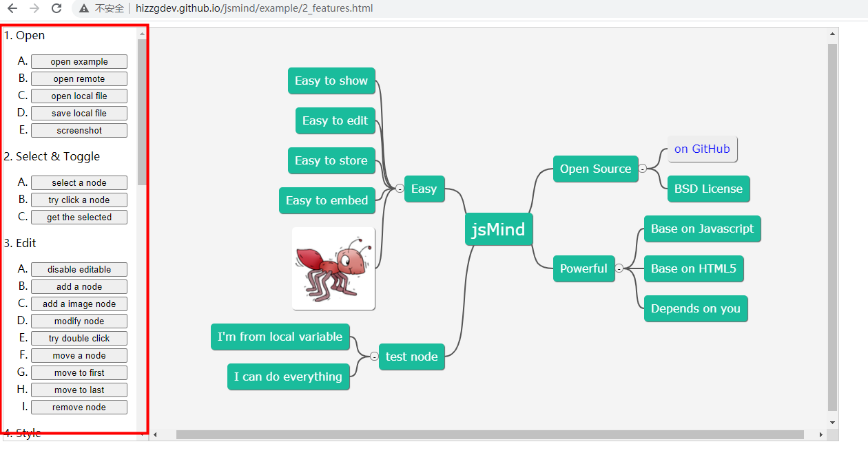The height and width of the screenshot is (455, 868).
Task: Click the 'add a node' button
Action: click(79, 287)
